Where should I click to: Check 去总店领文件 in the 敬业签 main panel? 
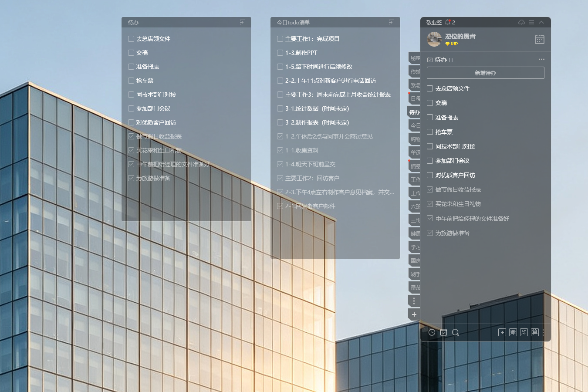[430, 88]
